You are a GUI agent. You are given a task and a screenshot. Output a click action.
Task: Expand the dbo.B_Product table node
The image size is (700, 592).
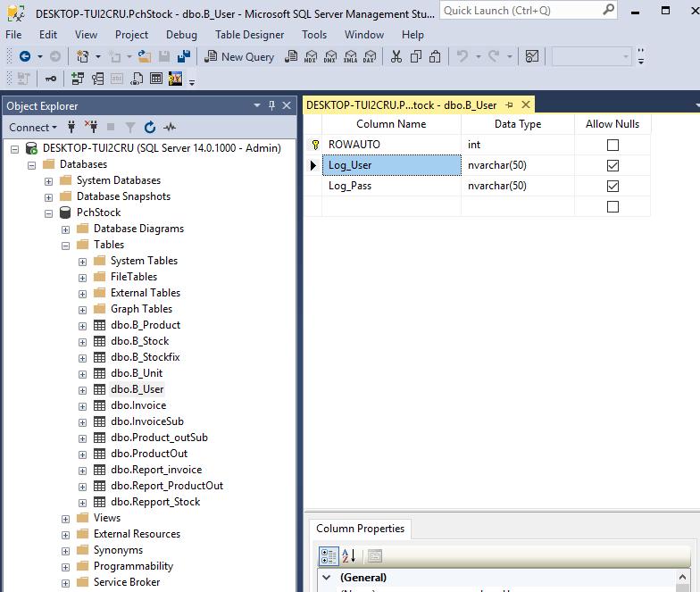point(83,325)
